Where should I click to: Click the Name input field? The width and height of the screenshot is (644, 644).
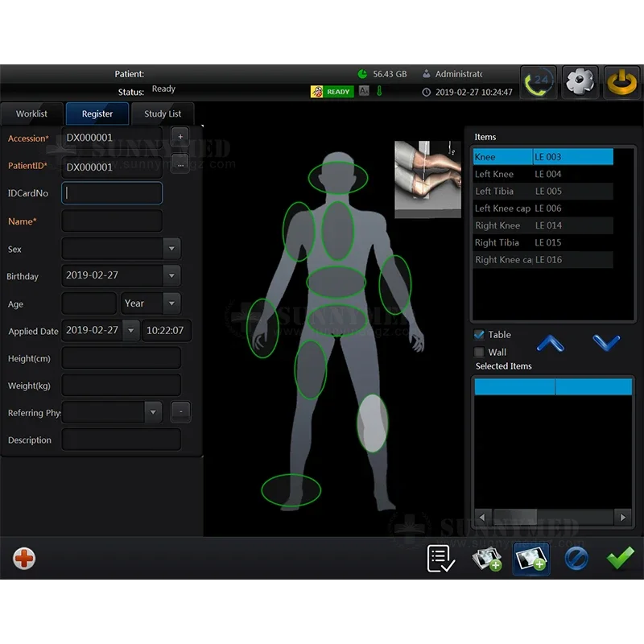click(x=112, y=221)
